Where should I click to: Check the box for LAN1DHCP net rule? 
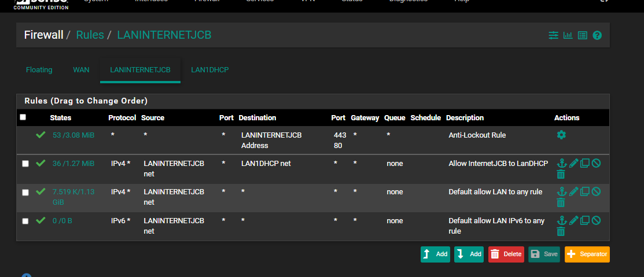[x=25, y=164]
